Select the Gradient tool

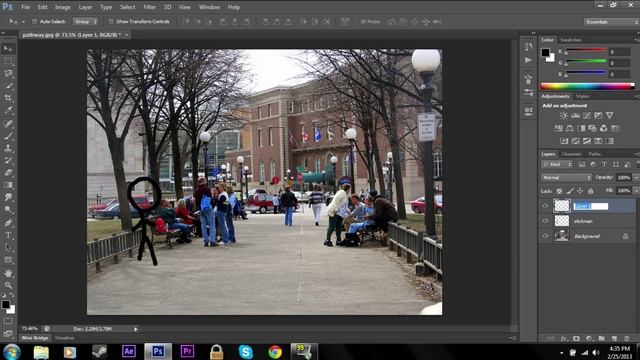point(9,185)
